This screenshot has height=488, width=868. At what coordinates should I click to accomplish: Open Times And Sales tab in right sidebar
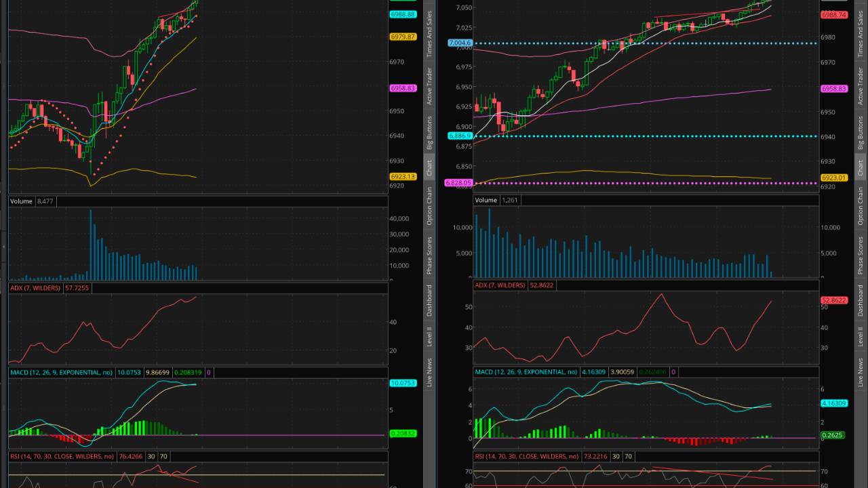[861, 34]
